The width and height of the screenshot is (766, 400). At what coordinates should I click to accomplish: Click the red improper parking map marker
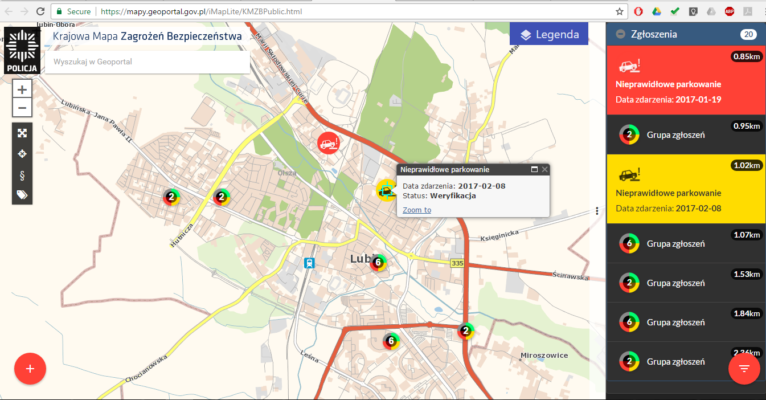pos(329,143)
